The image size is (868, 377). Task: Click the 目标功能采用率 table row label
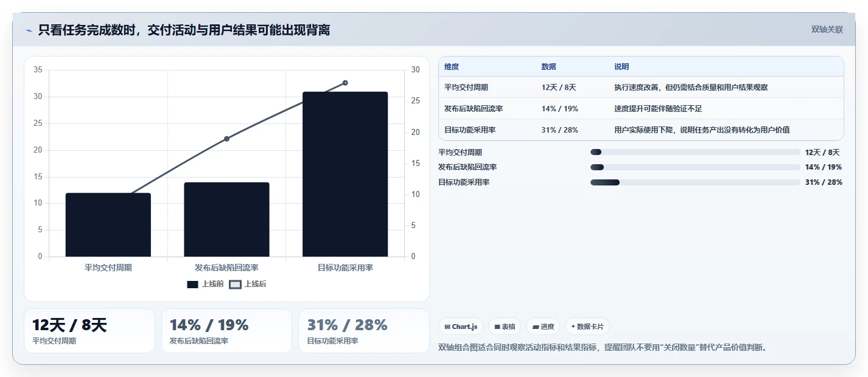coord(470,130)
